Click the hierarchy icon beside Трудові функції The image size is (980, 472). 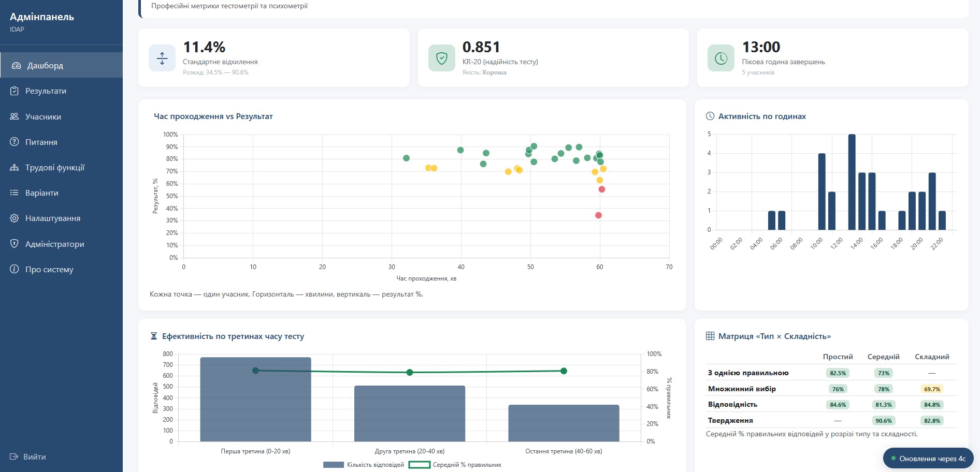click(x=15, y=168)
